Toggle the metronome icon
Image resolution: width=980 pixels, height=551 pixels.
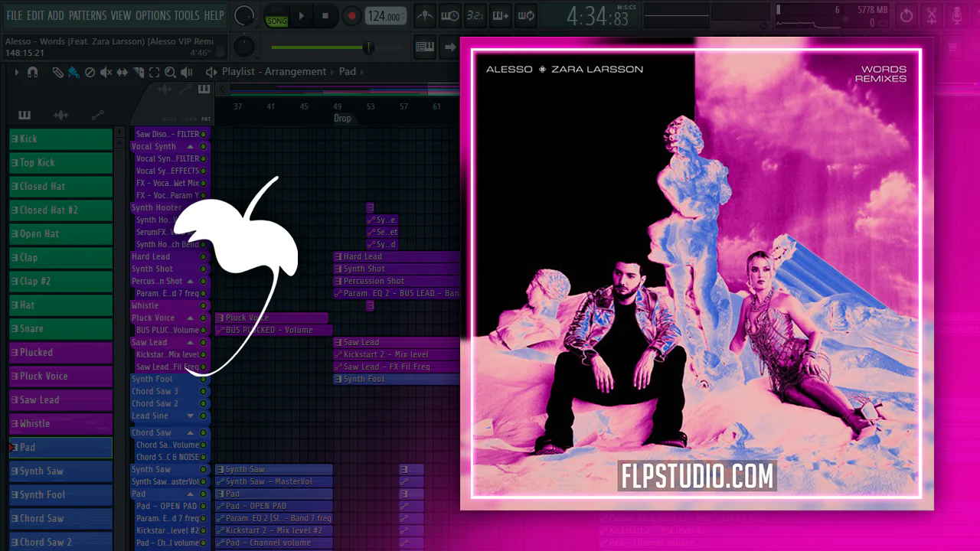(x=425, y=15)
